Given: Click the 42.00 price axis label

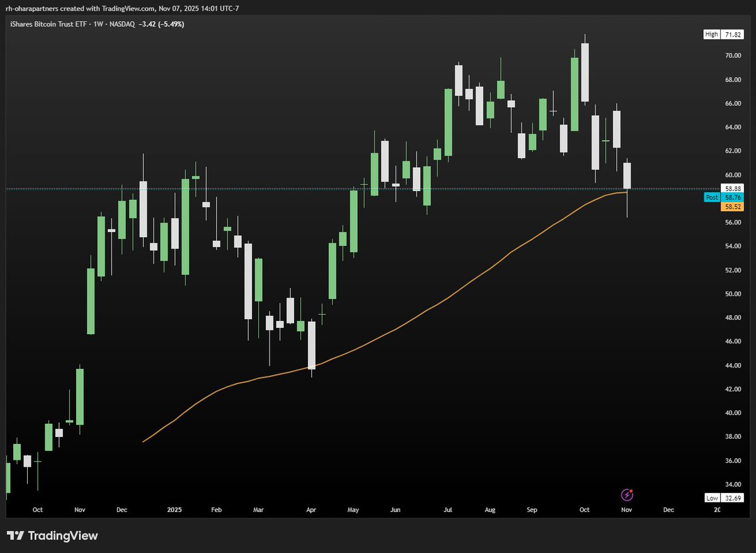Looking at the screenshot, I should click(x=732, y=389).
